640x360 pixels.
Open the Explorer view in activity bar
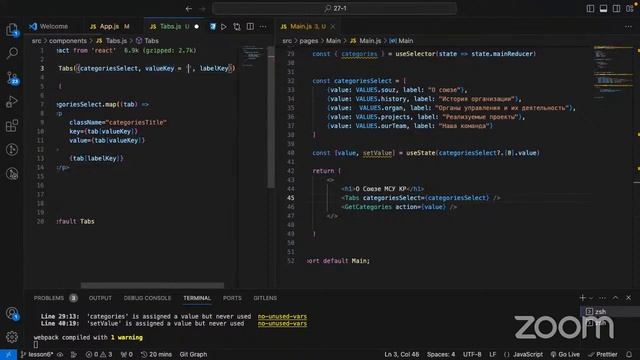[12, 30]
